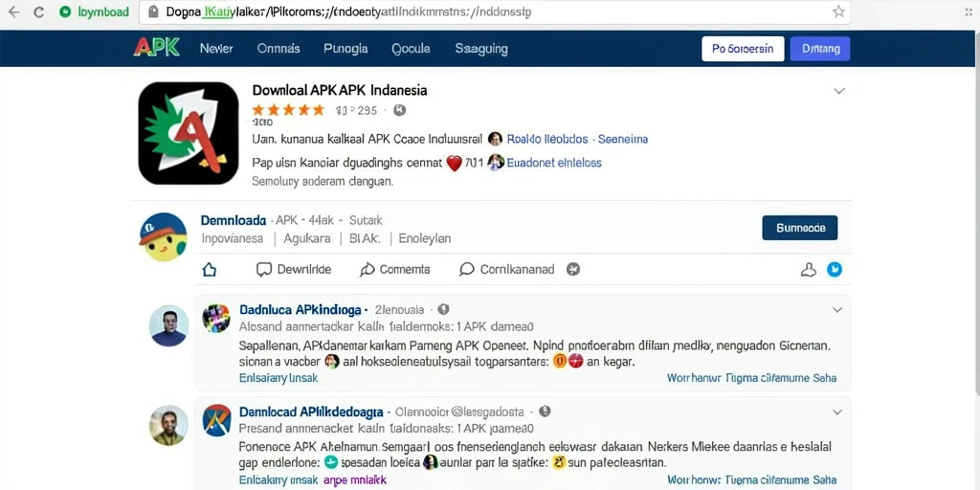Reload the page with refresh icon
Image resolution: width=980 pixels, height=490 pixels.
[38, 11]
